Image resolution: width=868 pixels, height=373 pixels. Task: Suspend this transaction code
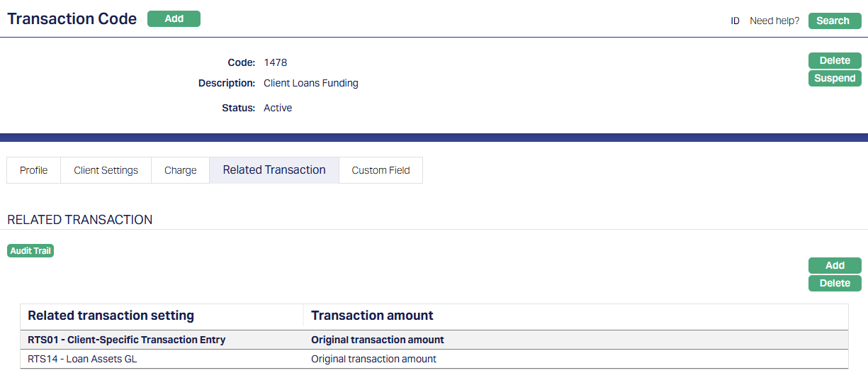tap(834, 78)
